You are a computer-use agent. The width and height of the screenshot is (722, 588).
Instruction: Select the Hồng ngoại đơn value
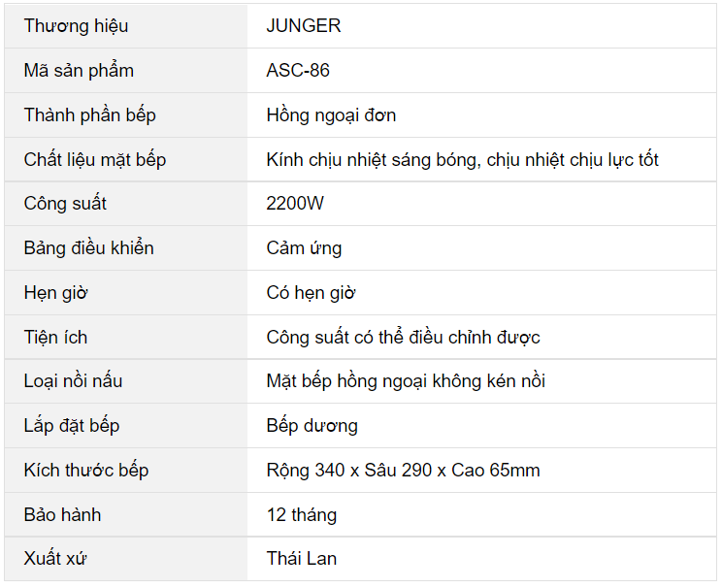coord(331,115)
